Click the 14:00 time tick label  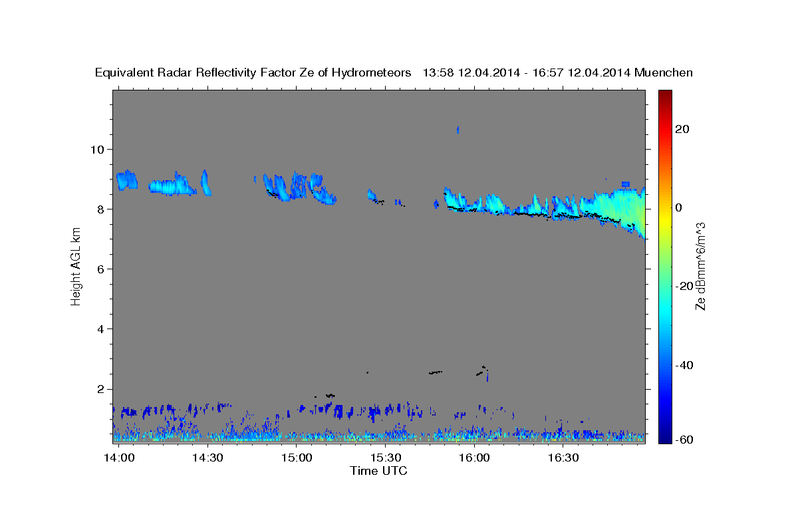pyautogui.click(x=120, y=458)
